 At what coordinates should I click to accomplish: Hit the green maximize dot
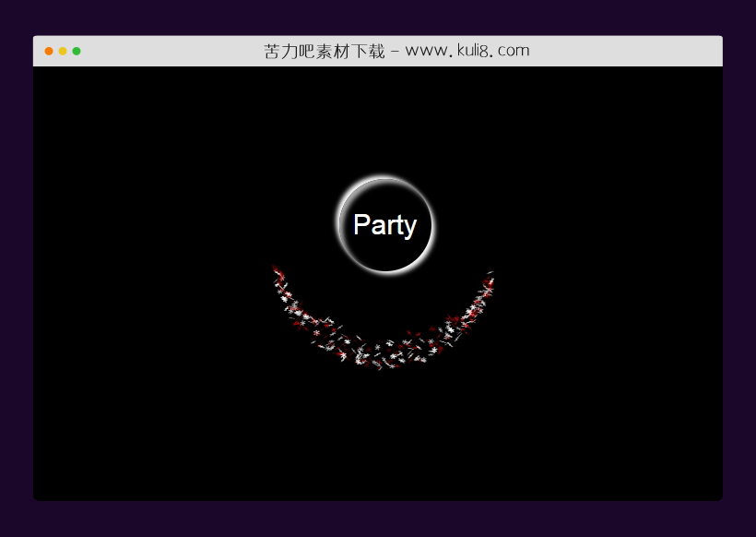77,51
